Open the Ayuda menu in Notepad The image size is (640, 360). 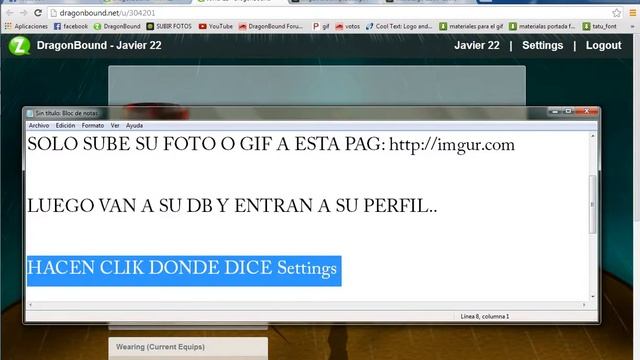134,126
